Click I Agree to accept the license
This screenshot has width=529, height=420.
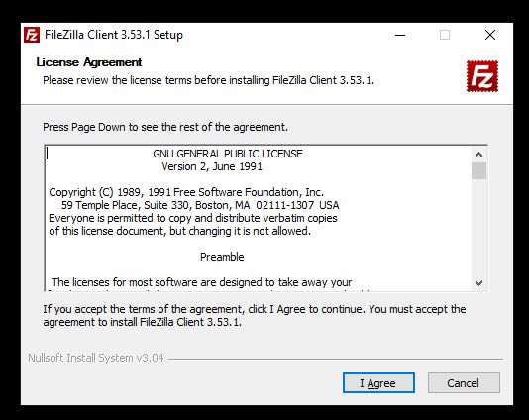(378, 383)
